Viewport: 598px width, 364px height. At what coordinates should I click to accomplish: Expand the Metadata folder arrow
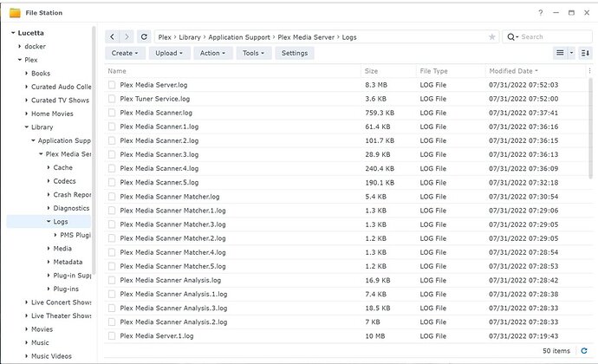click(49, 262)
